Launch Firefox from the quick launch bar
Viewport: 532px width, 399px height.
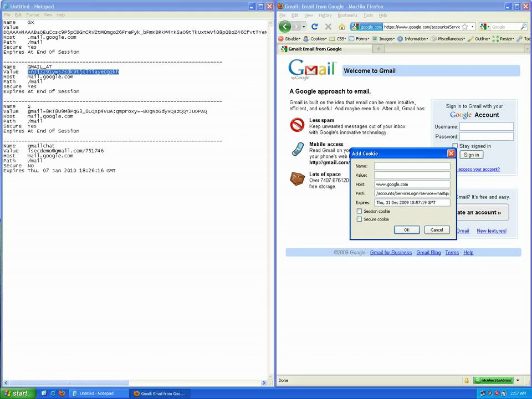pyautogui.click(x=62, y=393)
